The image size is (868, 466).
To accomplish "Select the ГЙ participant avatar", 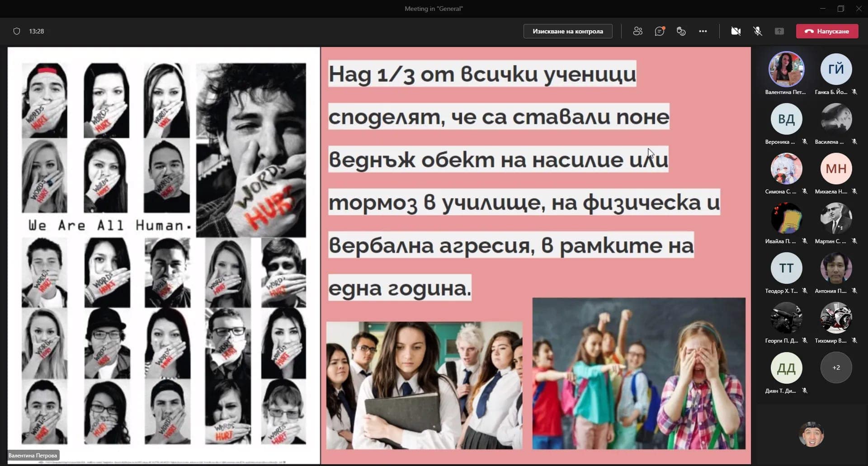I will pos(836,69).
